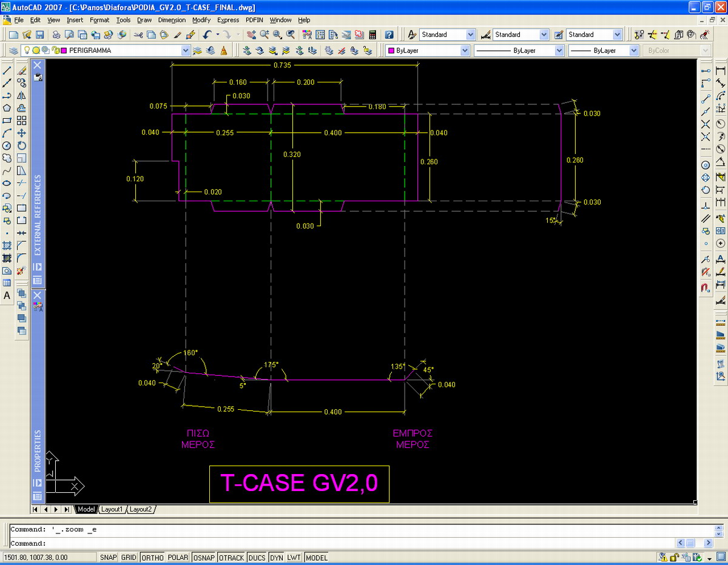Select the Rectangle draw tool
This screenshot has height=565, width=728.
coord(7,121)
